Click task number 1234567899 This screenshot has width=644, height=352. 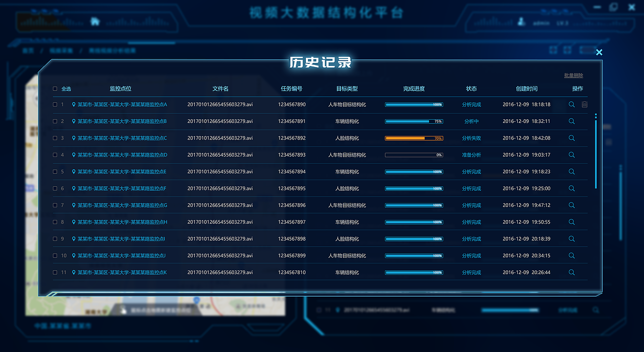tap(292, 256)
